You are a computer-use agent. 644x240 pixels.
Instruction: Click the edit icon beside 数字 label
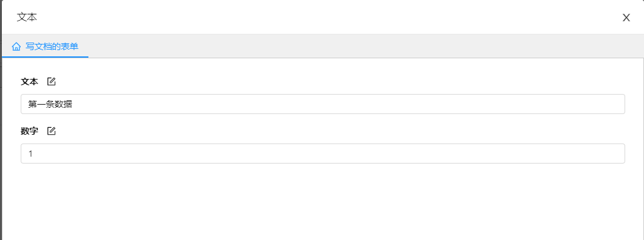click(x=51, y=131)
